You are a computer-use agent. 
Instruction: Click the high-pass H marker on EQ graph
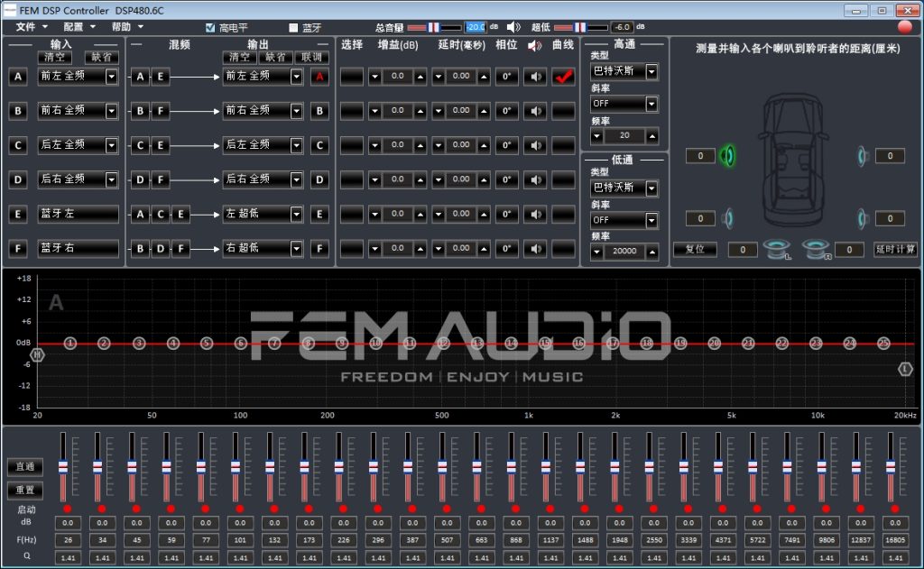[x=37, y=354]
